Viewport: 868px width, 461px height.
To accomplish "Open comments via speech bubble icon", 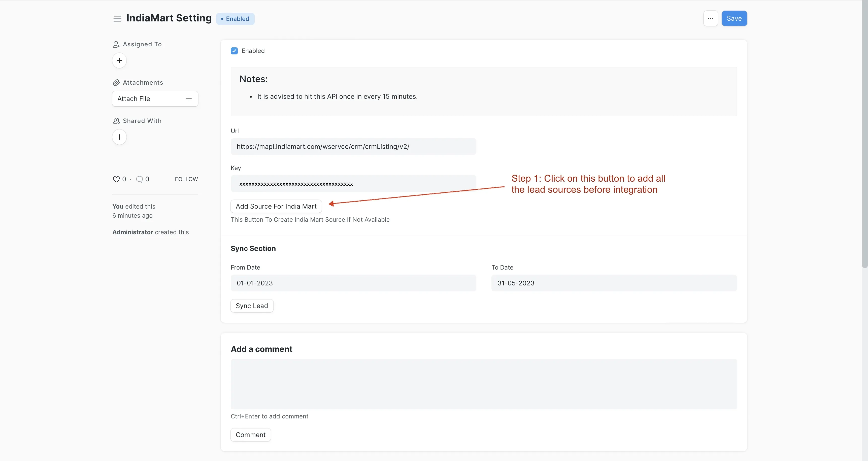I will (140, 179).
